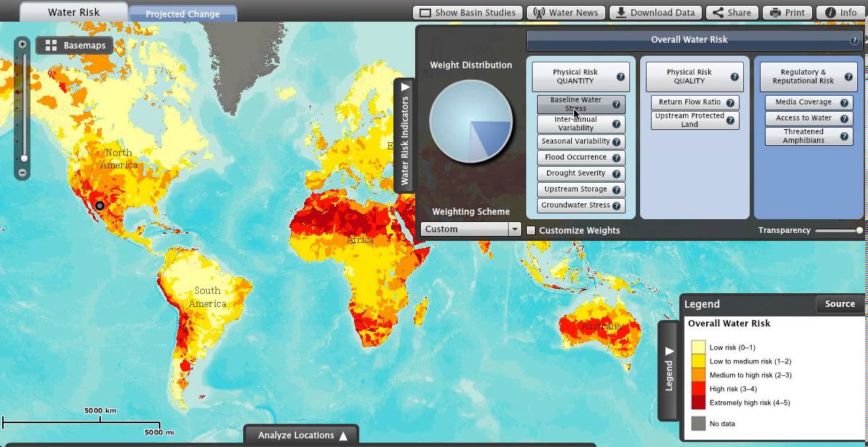
Task: Click Show Basin Studies button
Action: (467, 13)
